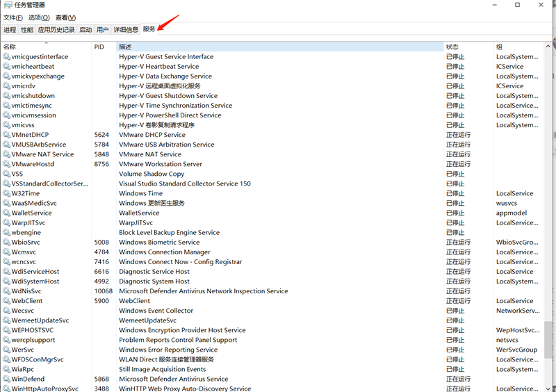Open the 选项(O) menu
Screen dimensions: 556x392
(39, 17)
